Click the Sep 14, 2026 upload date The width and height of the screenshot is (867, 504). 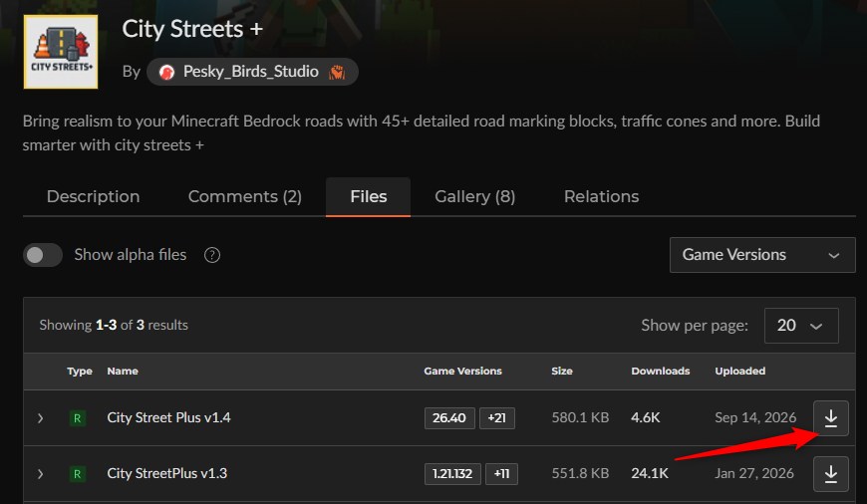click(x=755, y=417)
